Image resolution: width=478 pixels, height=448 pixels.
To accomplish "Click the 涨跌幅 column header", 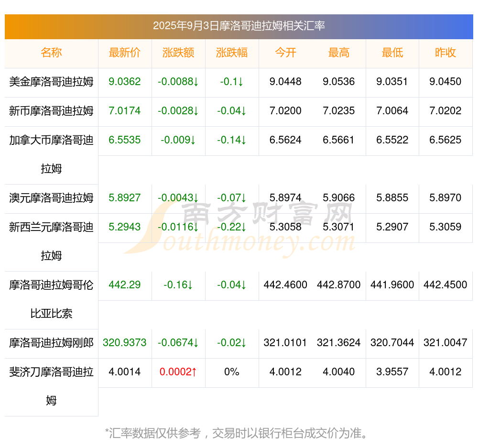I will pyautogui.click(x=232, y=53).
